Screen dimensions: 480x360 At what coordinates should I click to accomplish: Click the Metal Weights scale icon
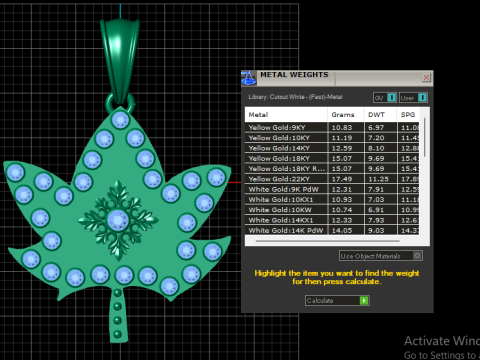point(248,78)
